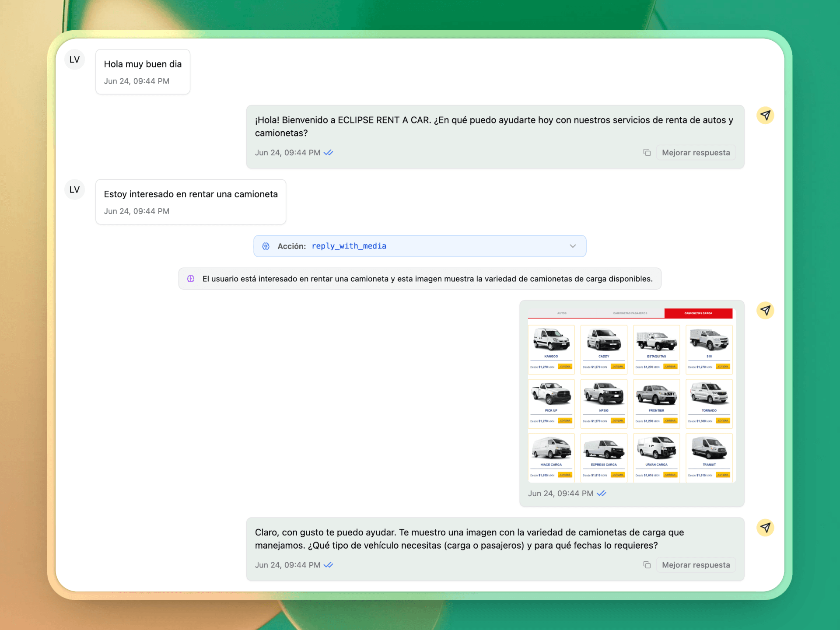Expand the reply_with_media action dropdown
The height and width of the screenshot is (630, 840).
click(572, 246)
